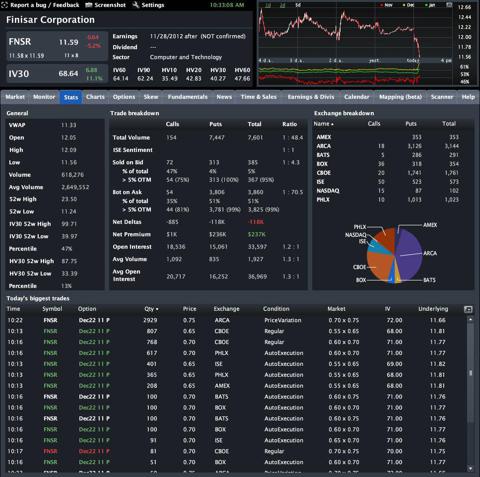Screen dimensions: 480x477
Task: Click the PHLX row in exchange breakdown
Action: point(393,200)
